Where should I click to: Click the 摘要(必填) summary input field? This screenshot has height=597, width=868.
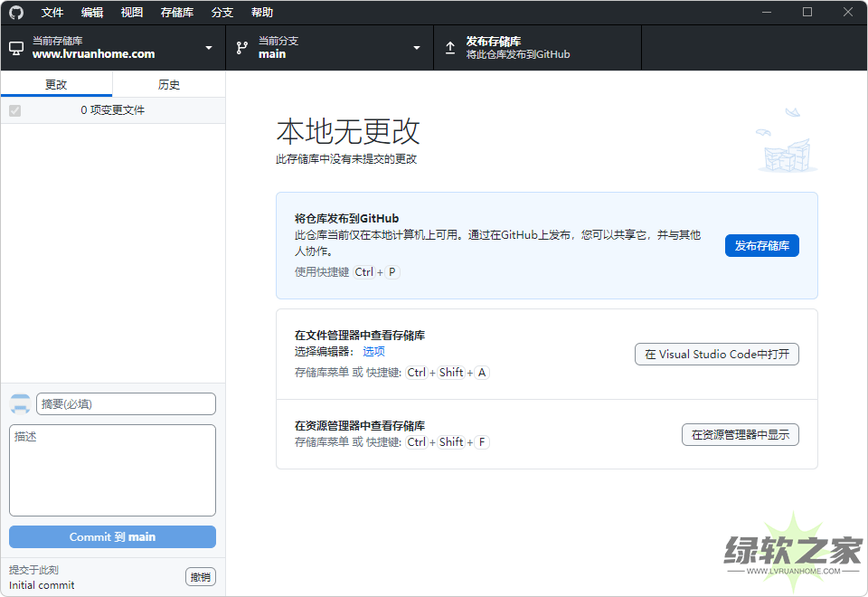coord(126,404)
